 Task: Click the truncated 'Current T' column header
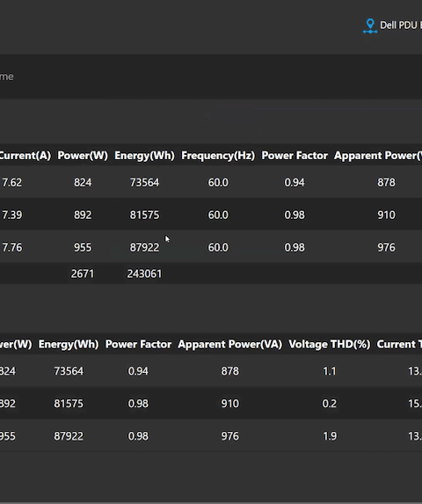399,344
